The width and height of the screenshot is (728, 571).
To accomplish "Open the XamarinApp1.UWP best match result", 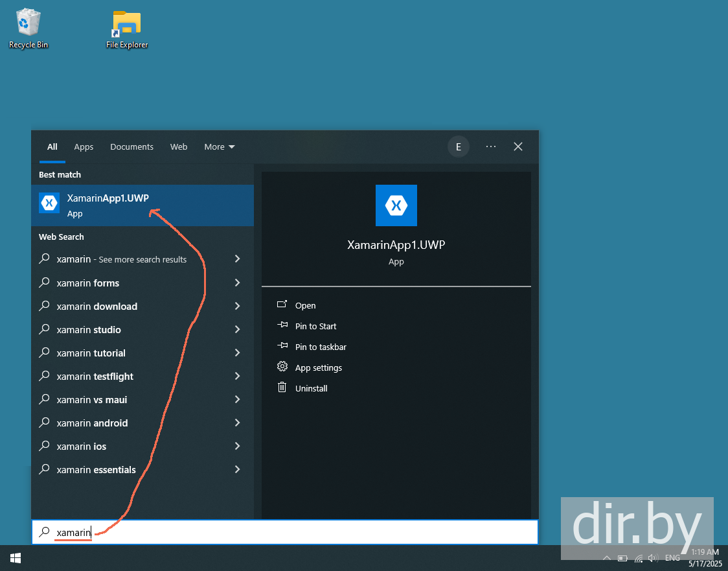I will pos(142,205).
